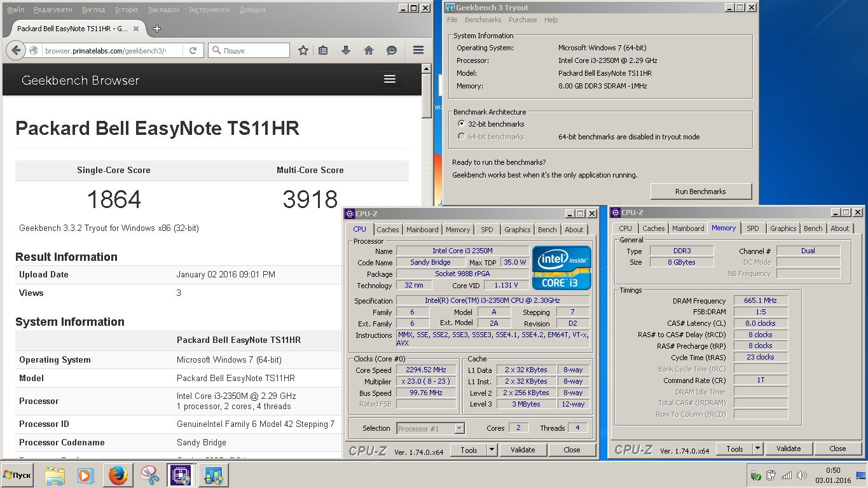
Task: Open the Firefox hamburger menu
Action: coord(418,50)
